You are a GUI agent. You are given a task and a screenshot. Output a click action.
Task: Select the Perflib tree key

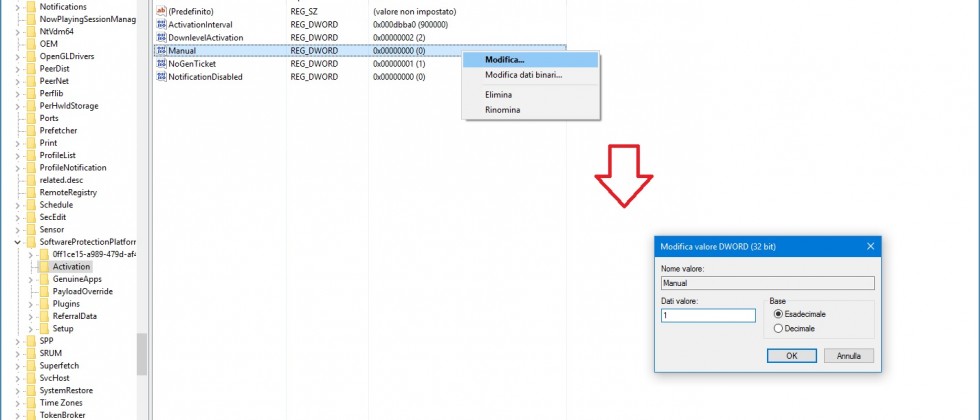tap(52, 93)
